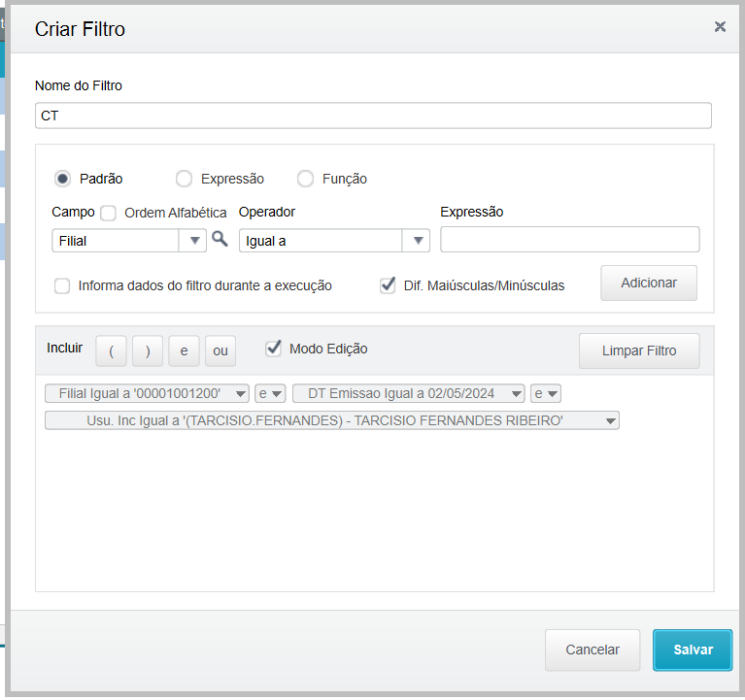Switch to the Função radio option
The width and height of the screenshot is (745, 700).
(x=305, y=179)
